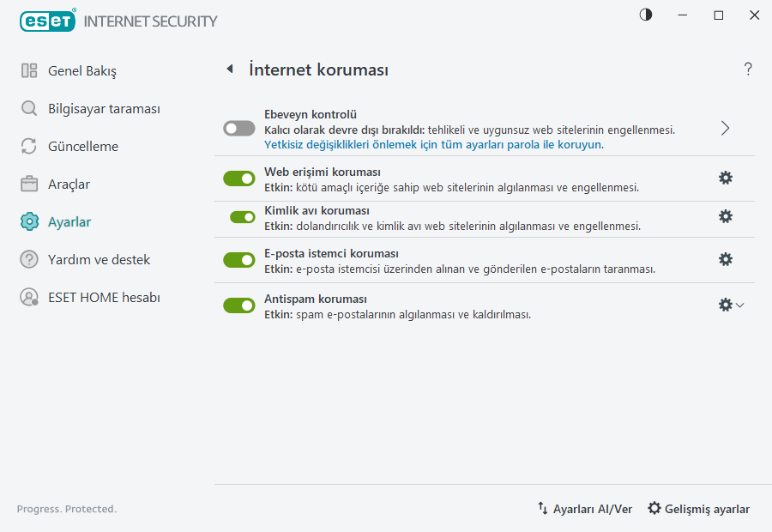This screenshot has height=532, width=772.
Task: Click the help question mark icon
Action: click(x=747, y=69)
